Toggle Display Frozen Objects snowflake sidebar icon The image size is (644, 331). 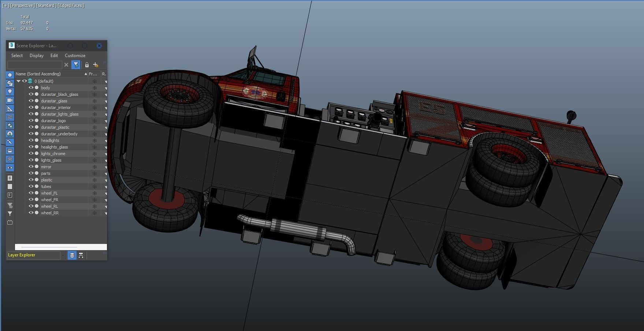[10, 159]
